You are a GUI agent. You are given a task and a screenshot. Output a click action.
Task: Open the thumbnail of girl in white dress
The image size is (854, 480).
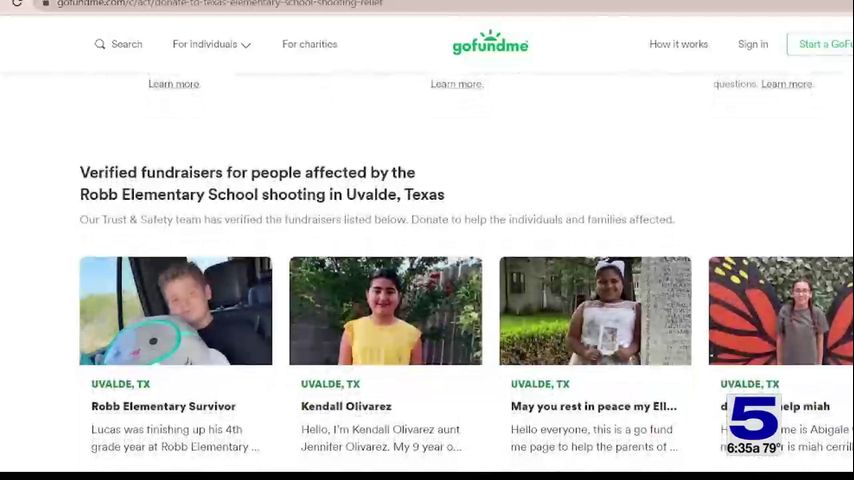pos(595,311)
